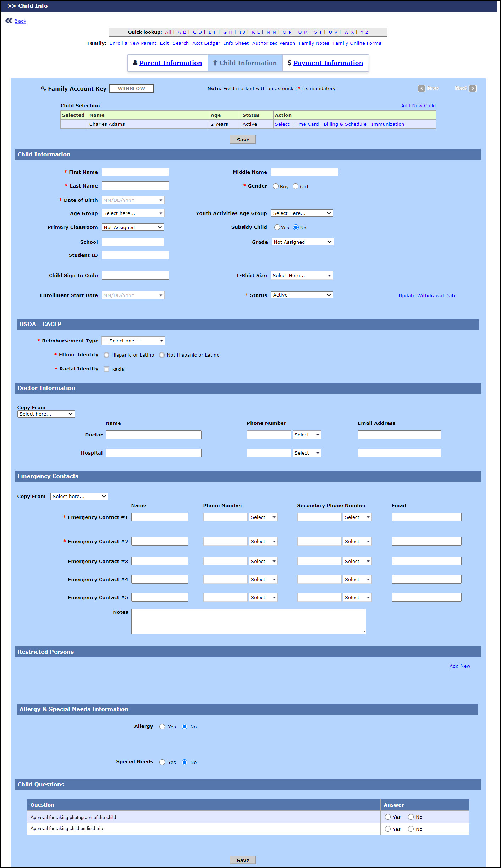This screenshot has width=501, height=868.
Task: Open the Reimbursement Type dropdown
Action: point(133,341)
